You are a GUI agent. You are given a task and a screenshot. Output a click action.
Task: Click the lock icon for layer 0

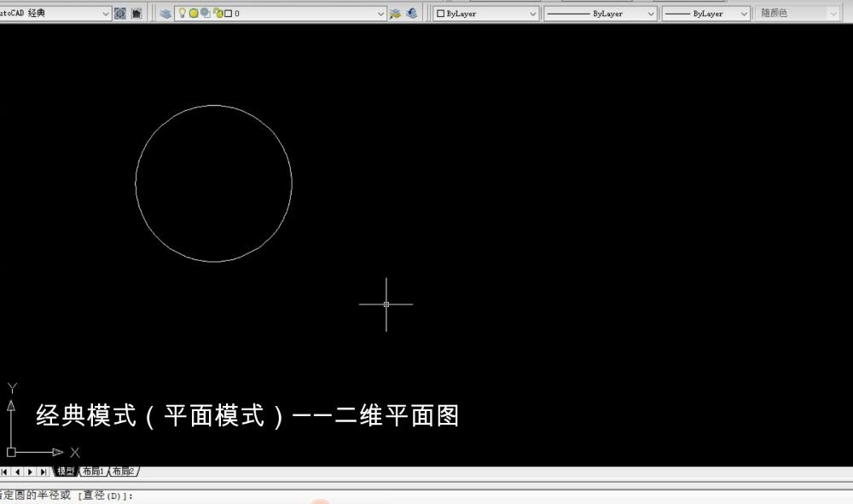[218, 13]
